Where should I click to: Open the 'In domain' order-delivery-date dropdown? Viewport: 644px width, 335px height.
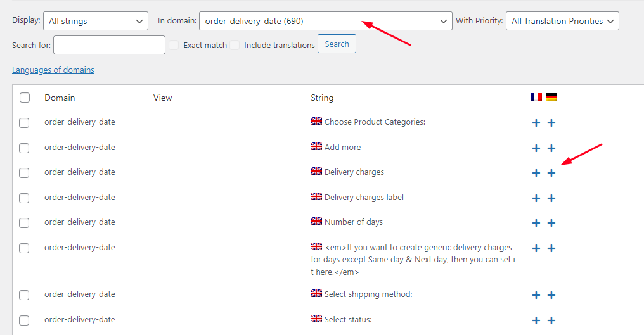click(x=325, y=21)
